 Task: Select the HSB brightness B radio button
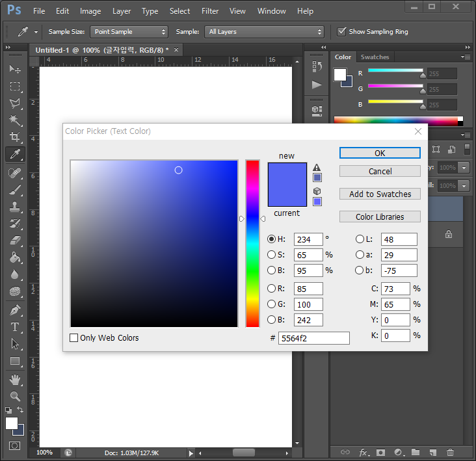click(271, 270)
